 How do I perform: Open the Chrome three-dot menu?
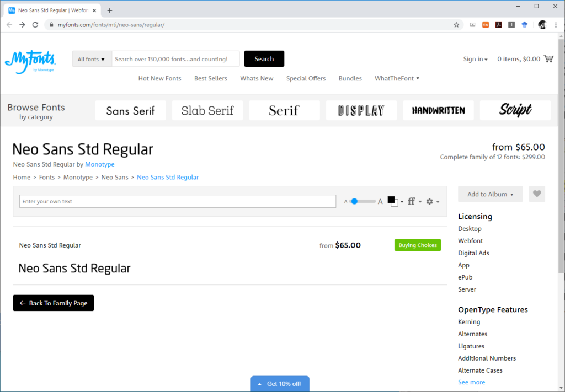pyautogui.click(x=556, y=25)
